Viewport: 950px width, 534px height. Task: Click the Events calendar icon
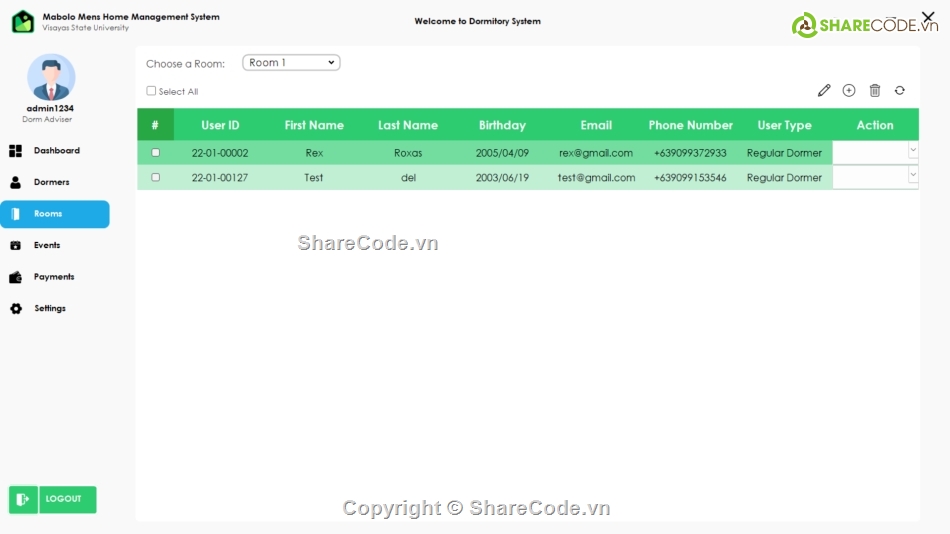16,245
